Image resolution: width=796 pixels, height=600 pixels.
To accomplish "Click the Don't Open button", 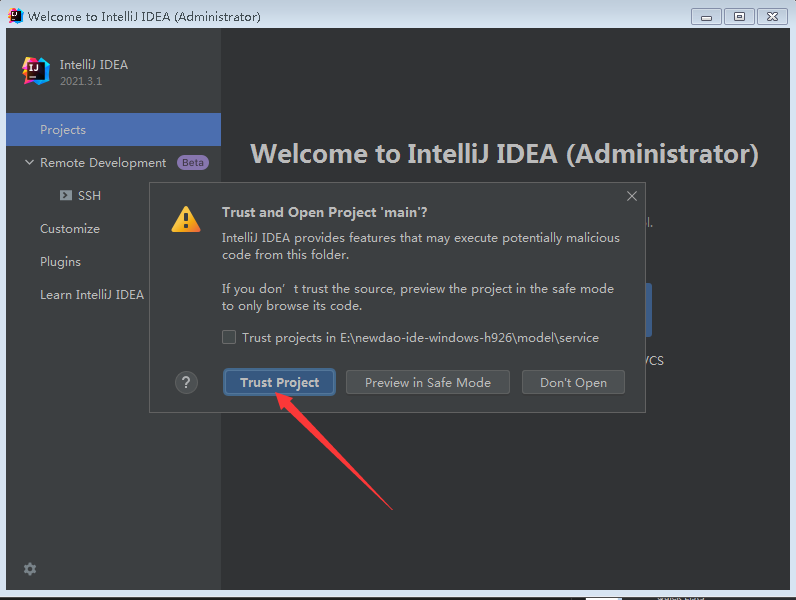I will point(573,382).
